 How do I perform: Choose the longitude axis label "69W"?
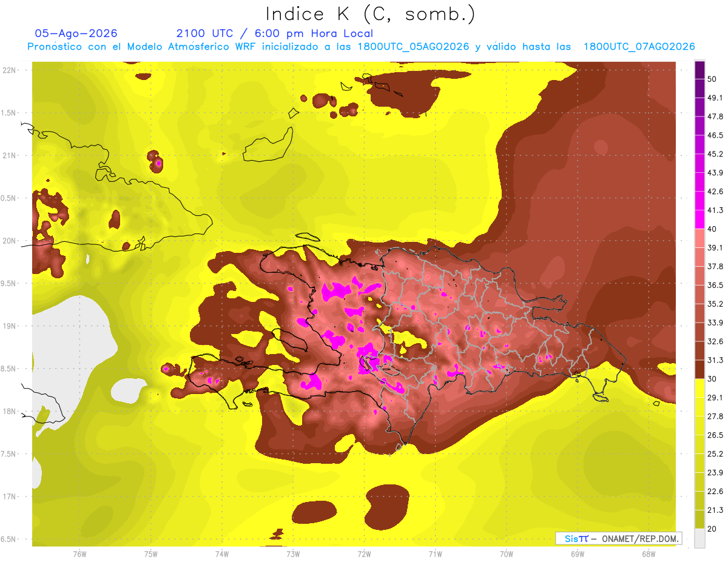point(578,554)
